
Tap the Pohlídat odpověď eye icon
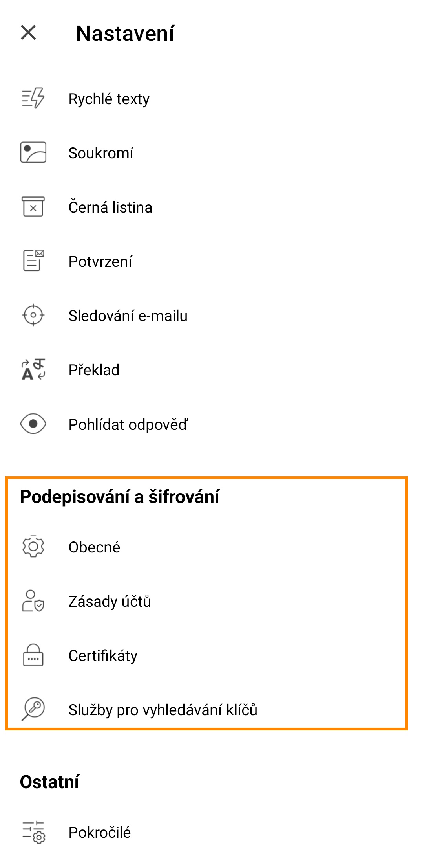pos(33,424)
